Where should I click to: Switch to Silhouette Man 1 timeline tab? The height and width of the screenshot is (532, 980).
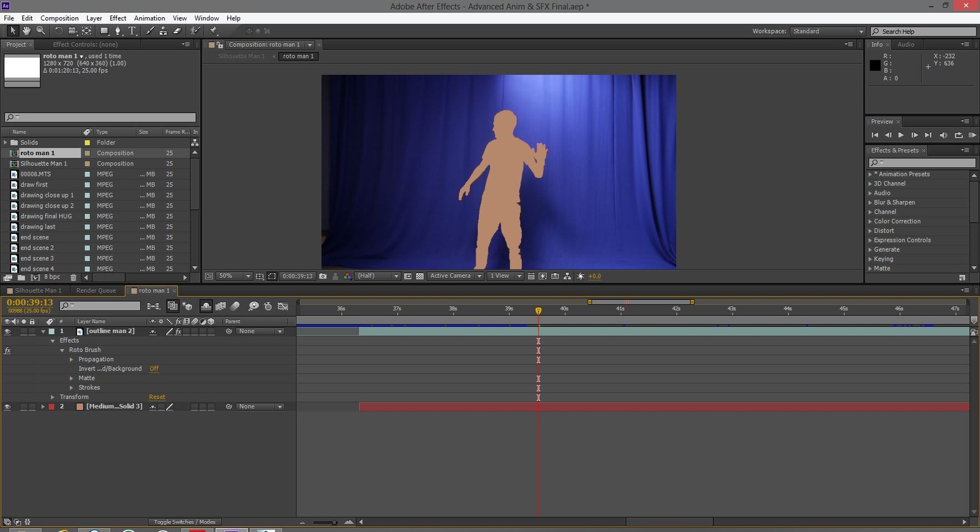(37, 291)
